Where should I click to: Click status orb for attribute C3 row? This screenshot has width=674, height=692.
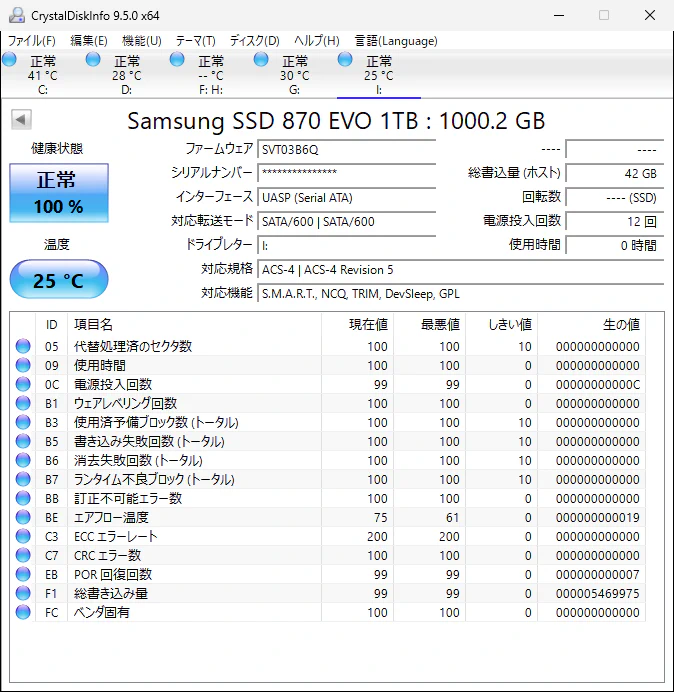tap(23, 536)
